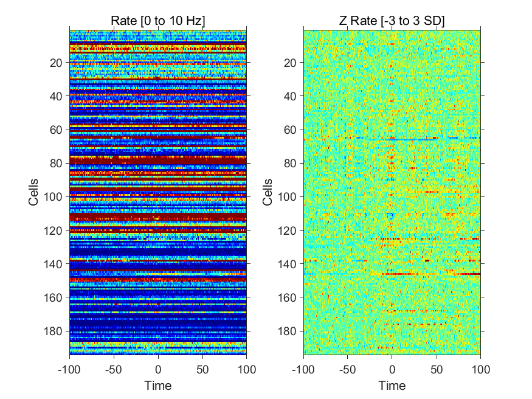Select the 0 tick label on right time axis

(x=392, y=369)
